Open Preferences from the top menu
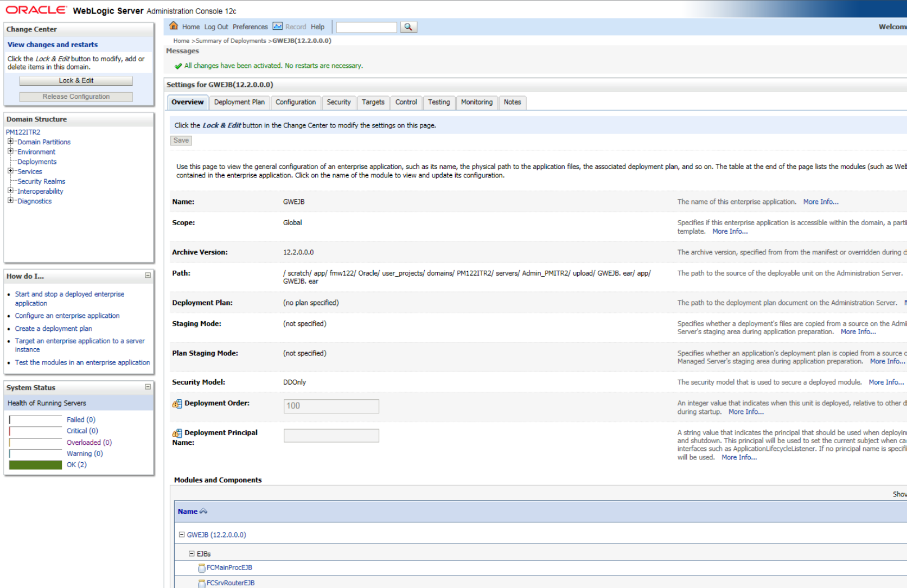This screenshot has height=588, width=907. pos(250,26)
